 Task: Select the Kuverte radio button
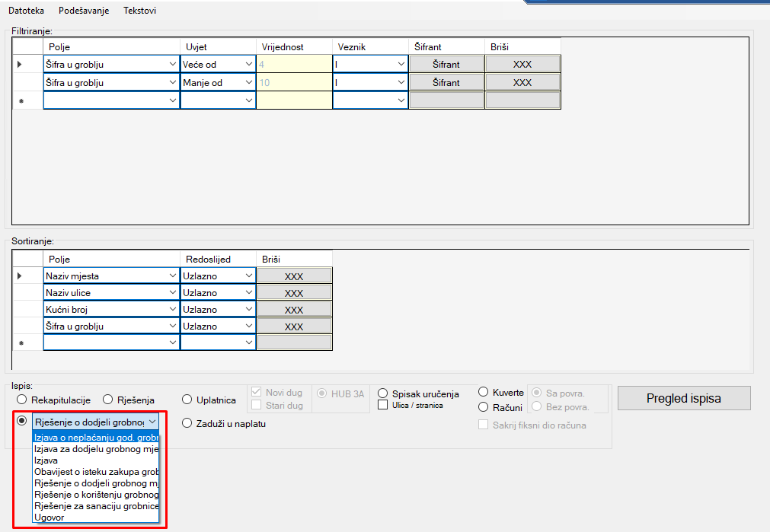(x=484, y=392)
